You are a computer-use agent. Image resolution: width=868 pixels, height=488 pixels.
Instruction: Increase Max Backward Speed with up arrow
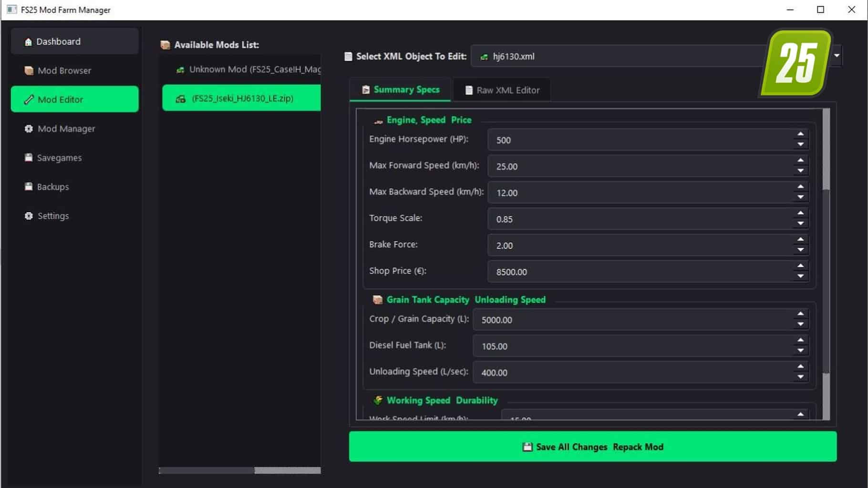[x=800, y=187]
